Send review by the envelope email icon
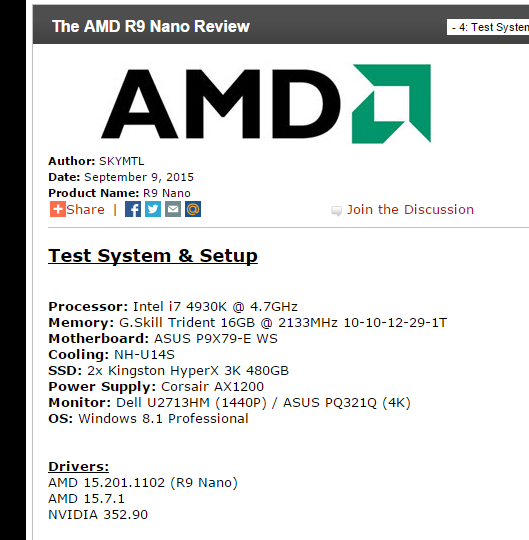 173,209
